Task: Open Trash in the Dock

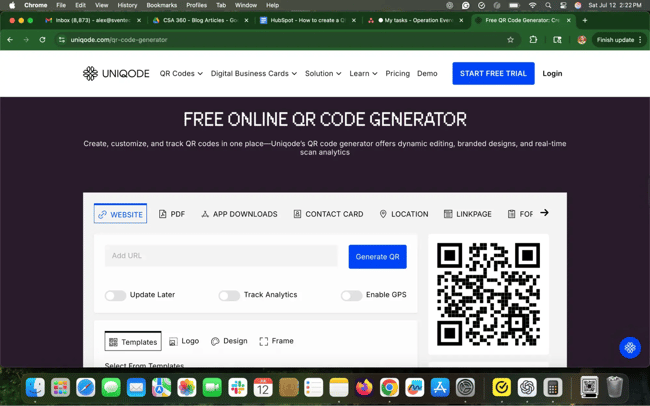Action: (x=615, y=388)
